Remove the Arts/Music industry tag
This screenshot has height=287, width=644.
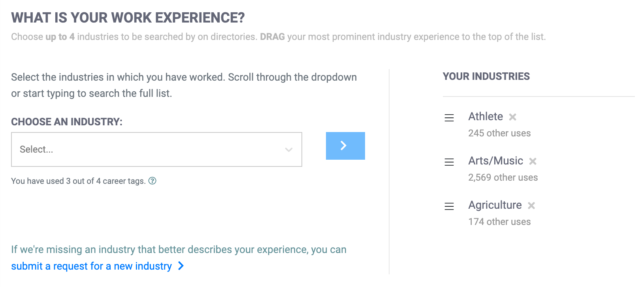pyautogui.click(x=533, y=161)
